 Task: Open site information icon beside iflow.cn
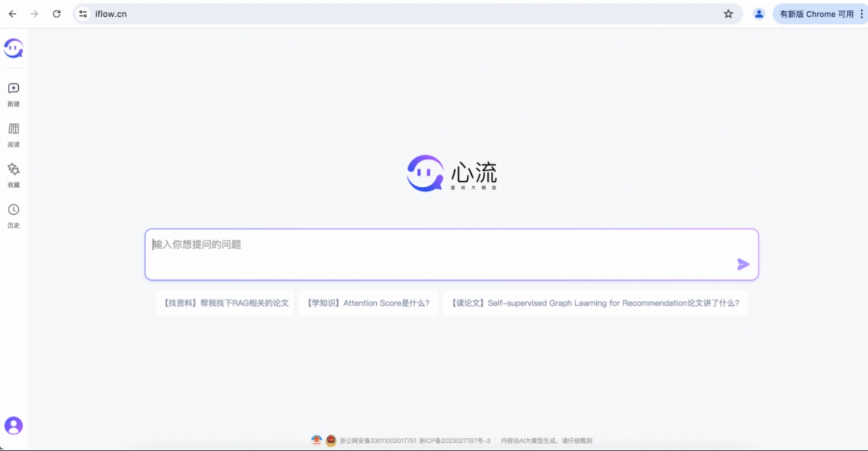click(x=83, y=14)
